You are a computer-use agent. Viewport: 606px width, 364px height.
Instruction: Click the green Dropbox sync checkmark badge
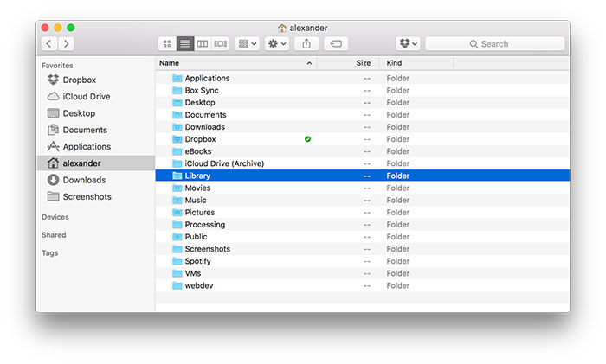tap(307, 139)
